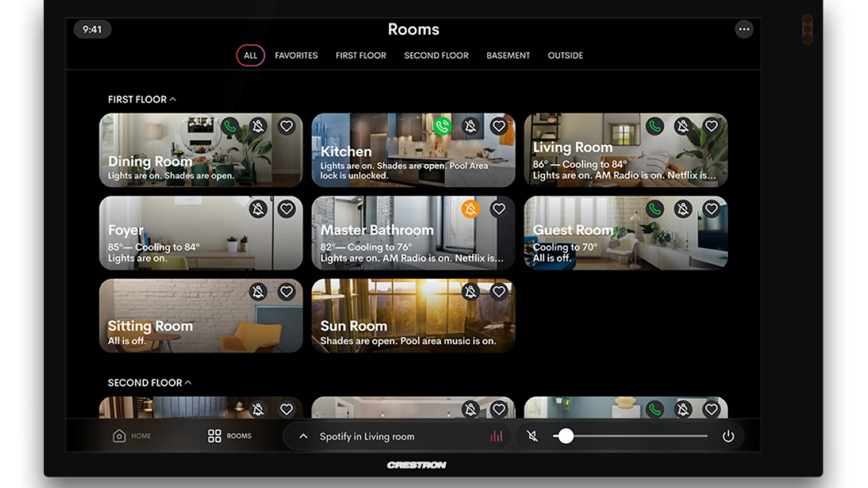
Task: Switch to the Favorites tab
Action: coord(297,54)
